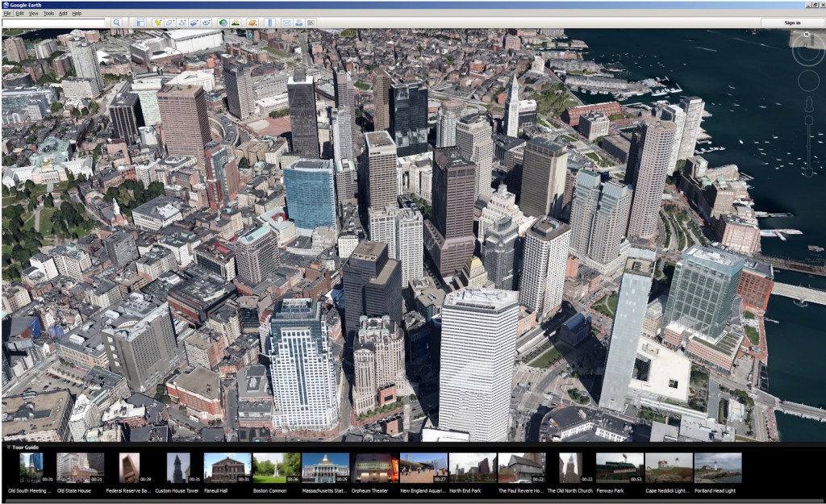The width and height of the screenshot is (826, 504).
Task: Select the Add Path tool
Action: click(181, 23)
